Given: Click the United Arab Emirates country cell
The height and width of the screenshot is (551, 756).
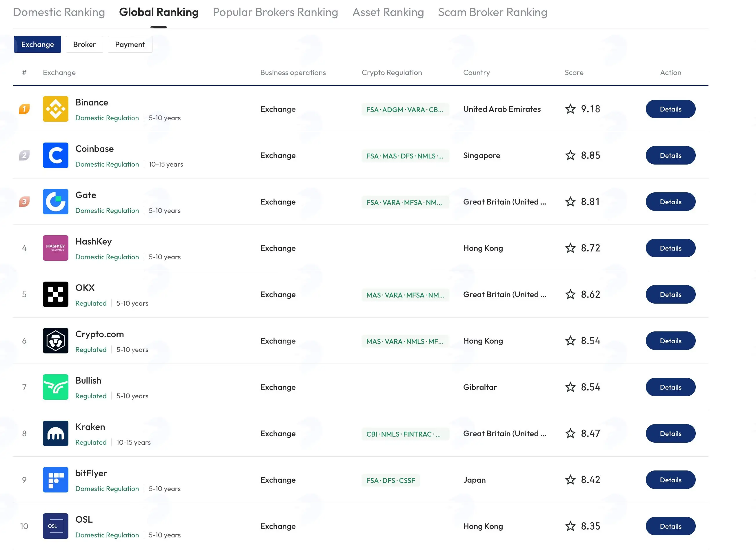Looking at the screenshot, I should click(502, 109).
